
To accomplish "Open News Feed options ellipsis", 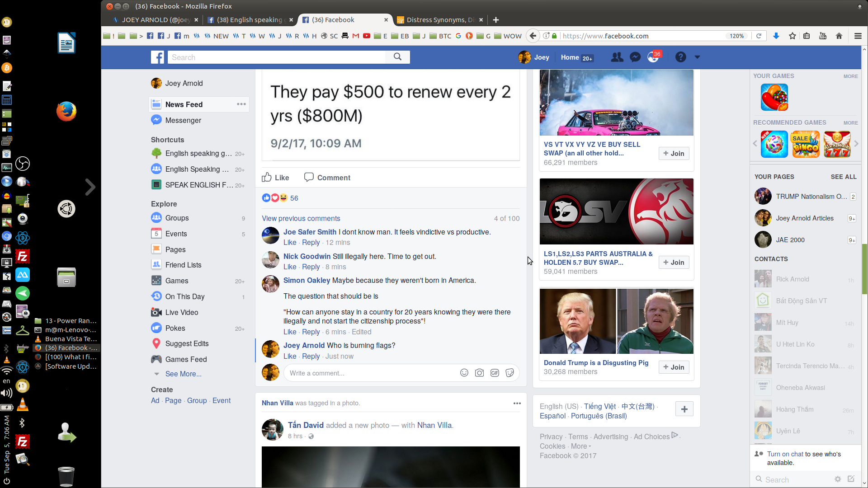I will click(x=241, y=104).
